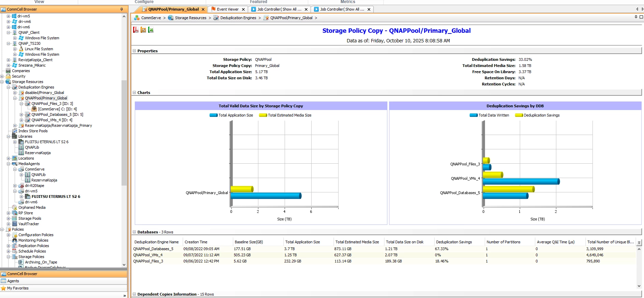Expand the QNAPPool_Databases_5 tree node
The width and height of the screenshot is (644, 298).
point(22,114)
